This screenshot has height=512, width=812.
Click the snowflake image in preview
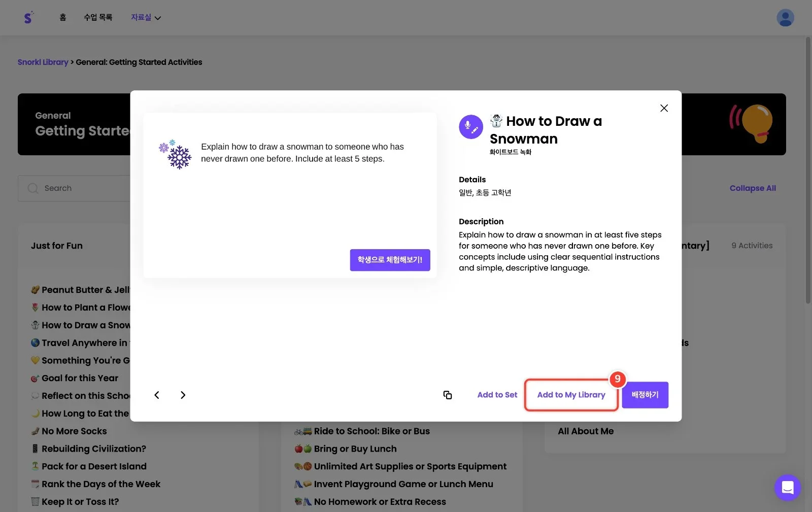click(x=175, y=154)
